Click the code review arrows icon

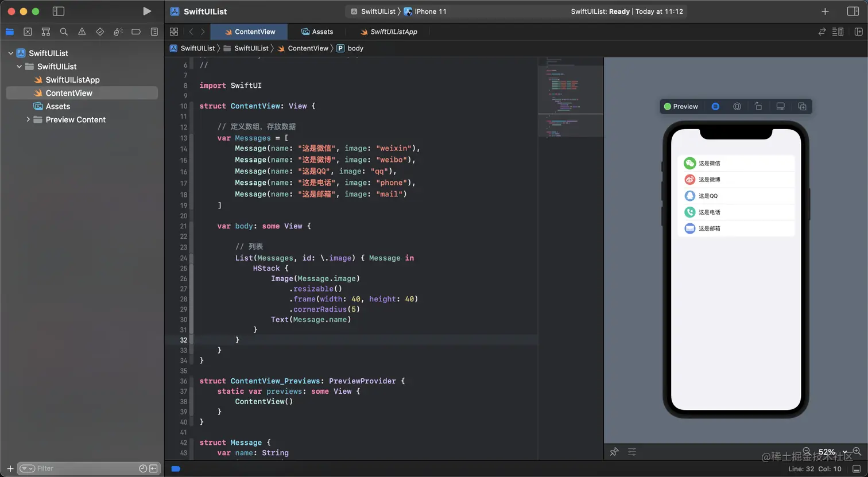821,32
